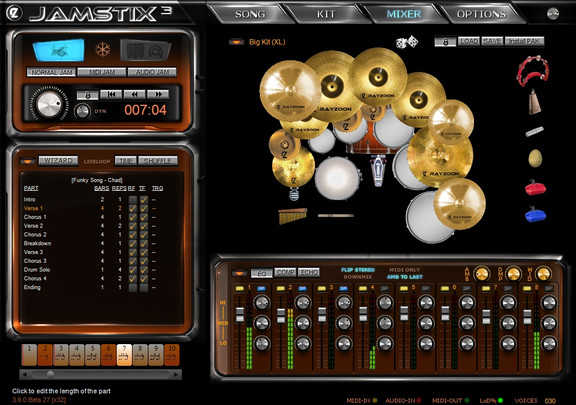Open the kit dropdown beside Big Kit (XL)
Image resolution: width=576 pixels, height=405 pixels.
pyautogui.click(x=237, y=42)
